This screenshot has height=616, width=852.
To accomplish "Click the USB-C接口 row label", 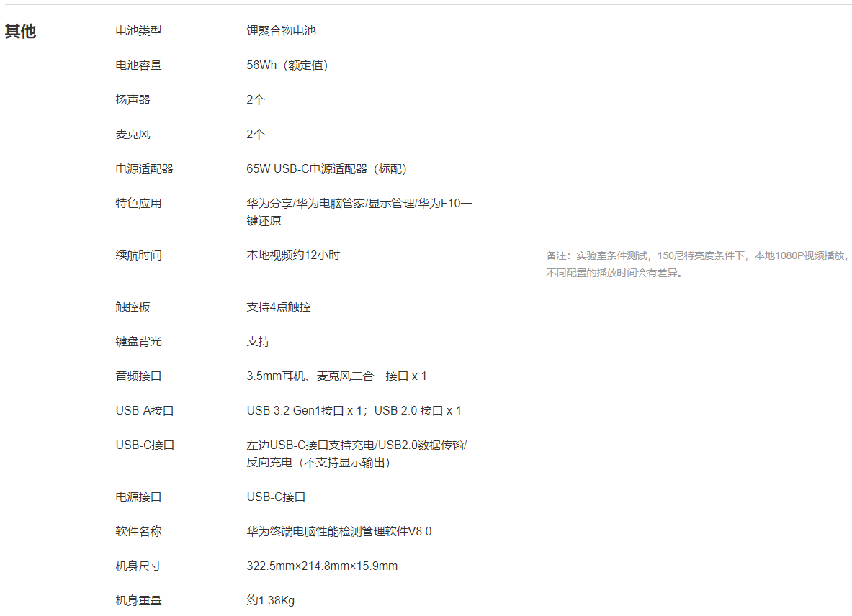I will [x=145, y=445].
